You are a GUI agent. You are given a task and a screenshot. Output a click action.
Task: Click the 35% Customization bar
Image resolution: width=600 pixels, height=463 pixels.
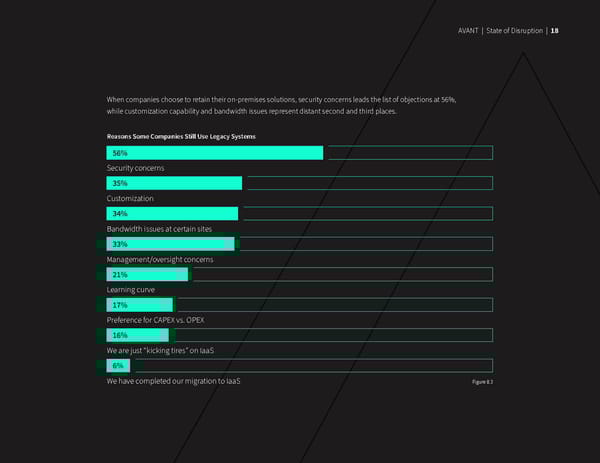174,184
